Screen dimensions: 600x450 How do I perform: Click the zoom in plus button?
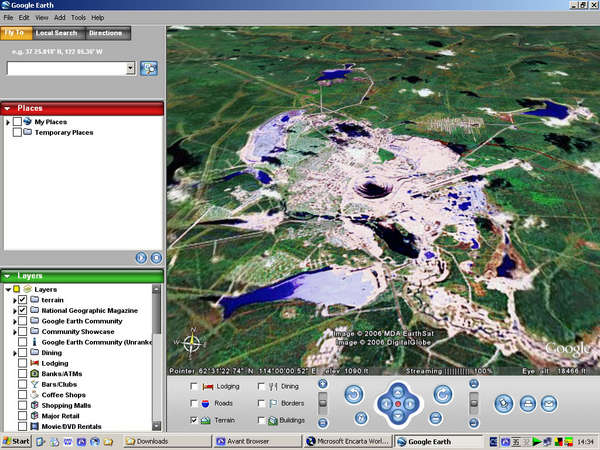323,383
